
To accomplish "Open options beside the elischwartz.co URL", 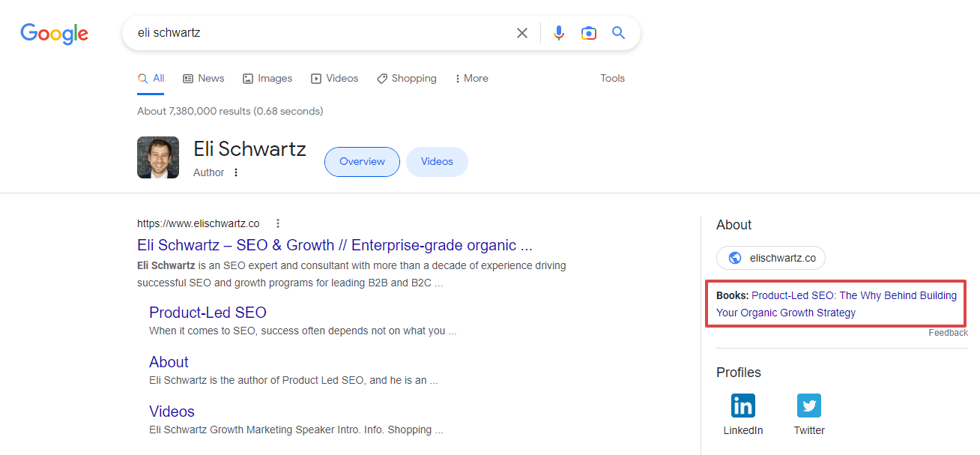I will pos(278,223).
